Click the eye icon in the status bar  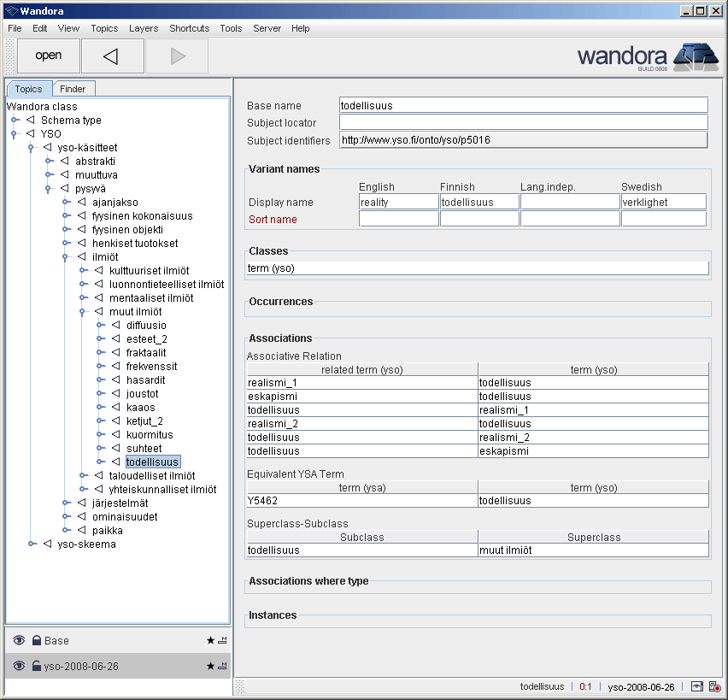[697, 686]
